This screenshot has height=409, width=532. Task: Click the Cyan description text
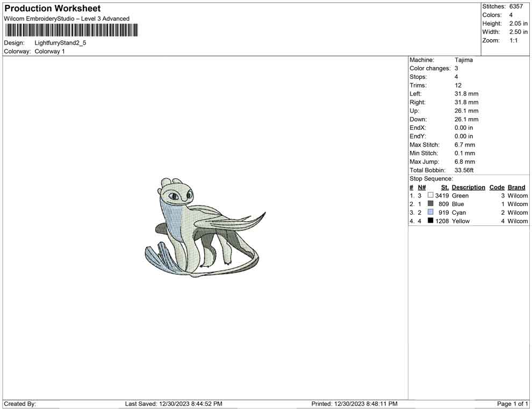(x=459, y=213)
